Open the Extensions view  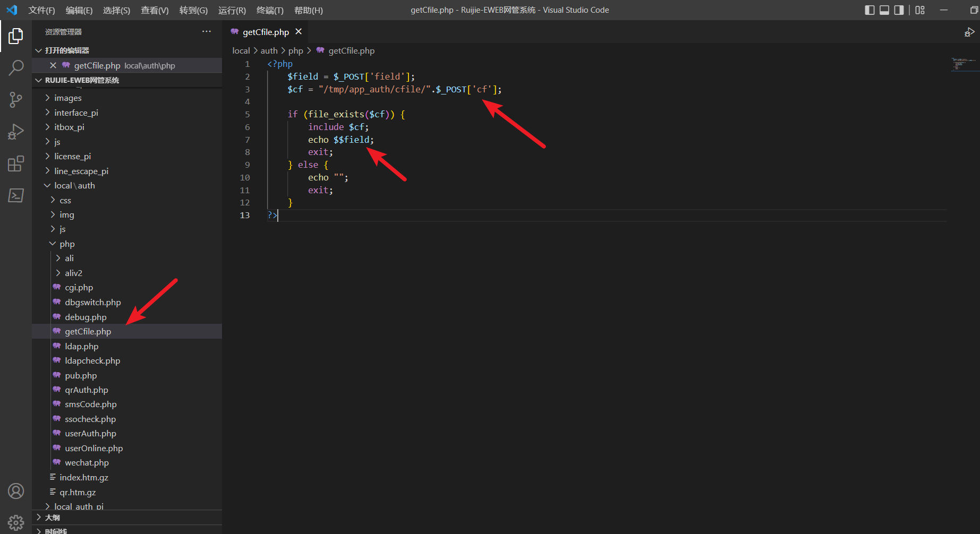coord(16,163)
